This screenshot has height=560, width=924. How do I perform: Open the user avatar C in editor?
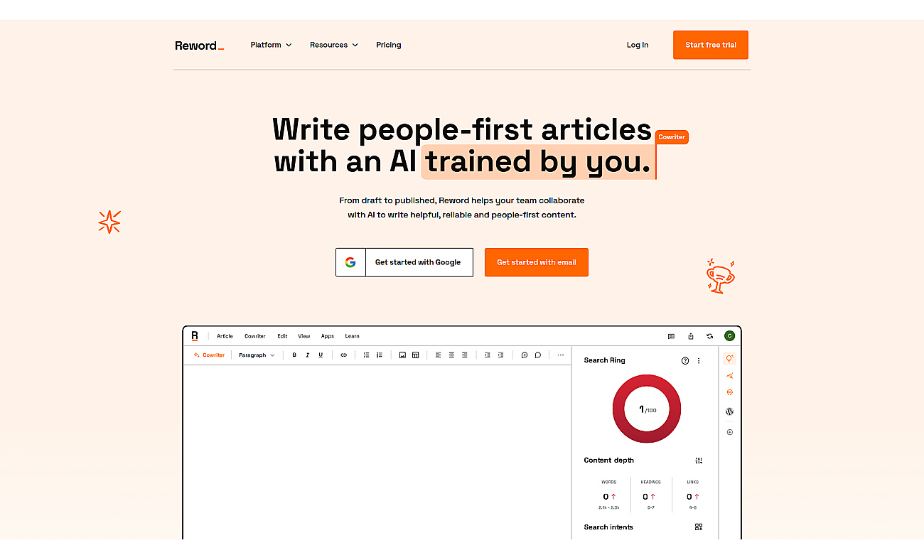[729, 336]
